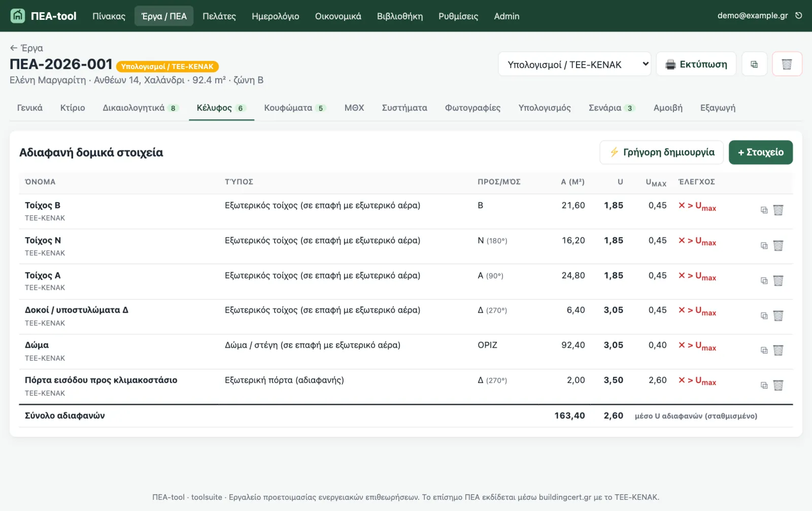Screen dimensions: 812x511
Task: Duplicate the project with the copy icon
Action: point(754,64)
